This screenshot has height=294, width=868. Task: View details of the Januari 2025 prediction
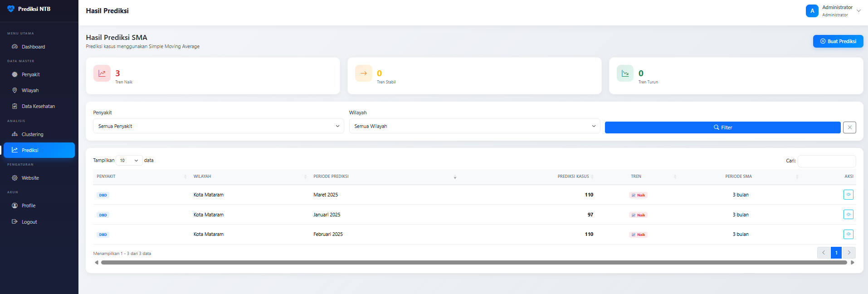pyautogui.click(x=848, y=215)
